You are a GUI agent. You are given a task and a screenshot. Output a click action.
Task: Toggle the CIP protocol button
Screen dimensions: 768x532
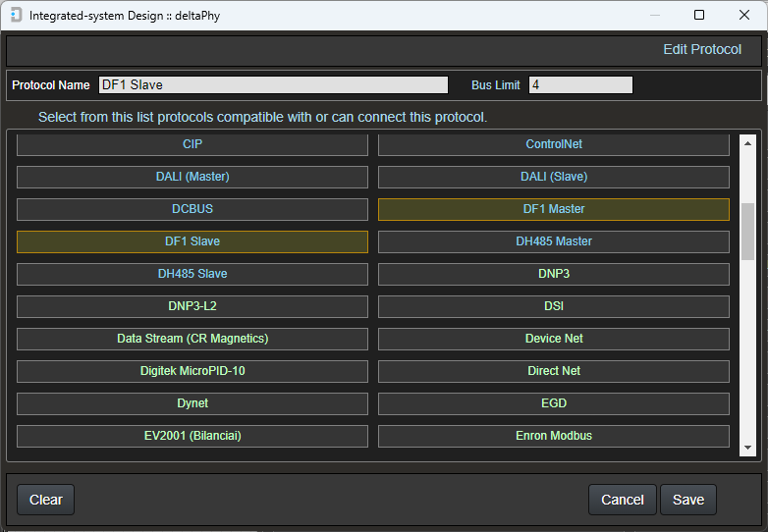(192, 144)
